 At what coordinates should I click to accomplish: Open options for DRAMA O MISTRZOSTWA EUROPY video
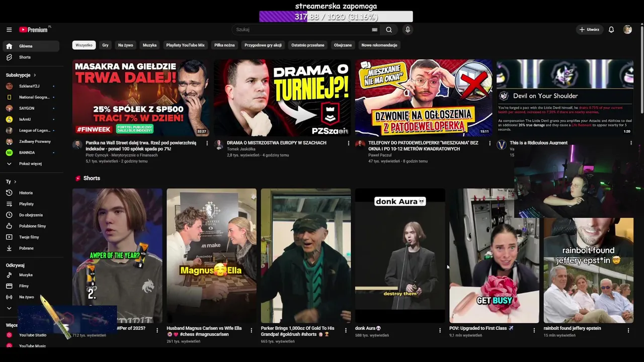[348, 143]
